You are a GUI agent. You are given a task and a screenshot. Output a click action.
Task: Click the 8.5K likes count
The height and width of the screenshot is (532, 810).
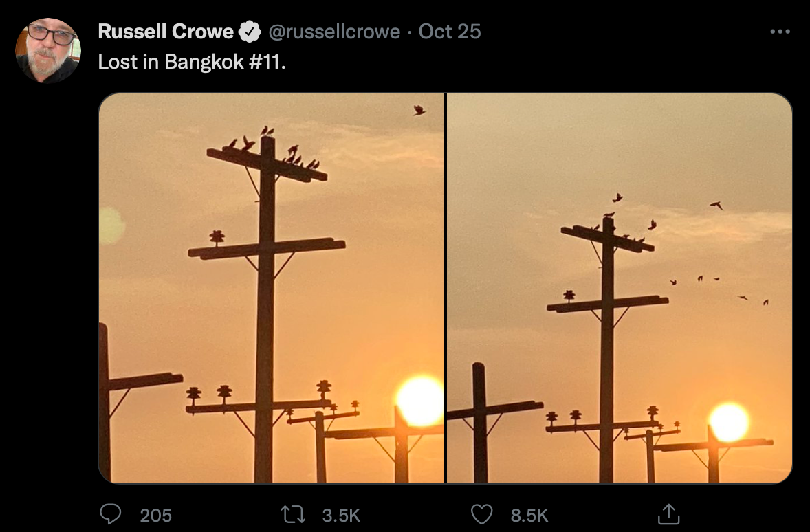pyautogui.click(x=529, y=515)
